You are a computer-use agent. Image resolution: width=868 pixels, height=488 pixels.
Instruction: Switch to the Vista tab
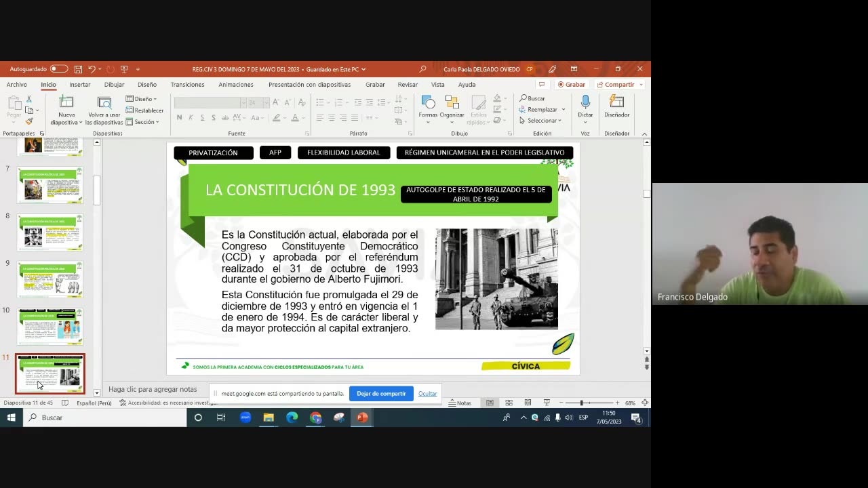click(x=438, y=85)
